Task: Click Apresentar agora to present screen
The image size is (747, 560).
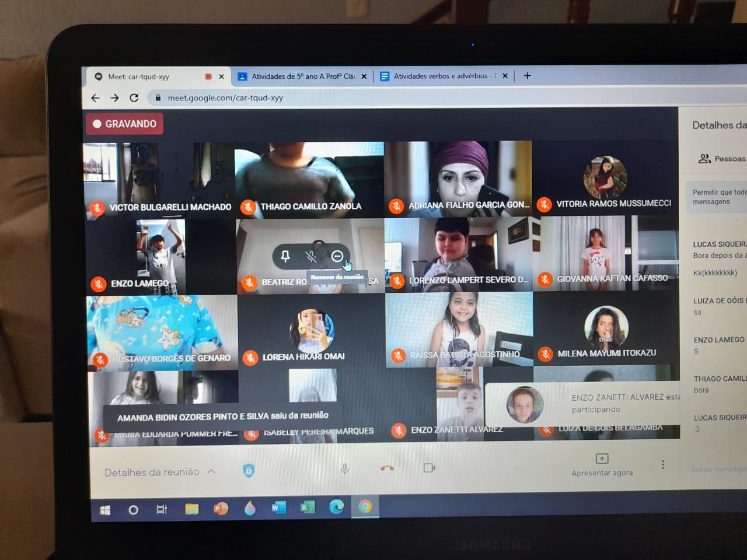Action: [602, 465]
